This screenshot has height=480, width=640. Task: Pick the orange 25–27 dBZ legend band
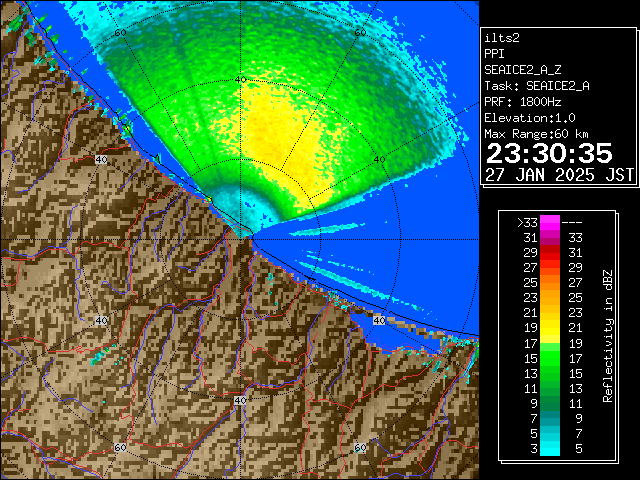550,282
